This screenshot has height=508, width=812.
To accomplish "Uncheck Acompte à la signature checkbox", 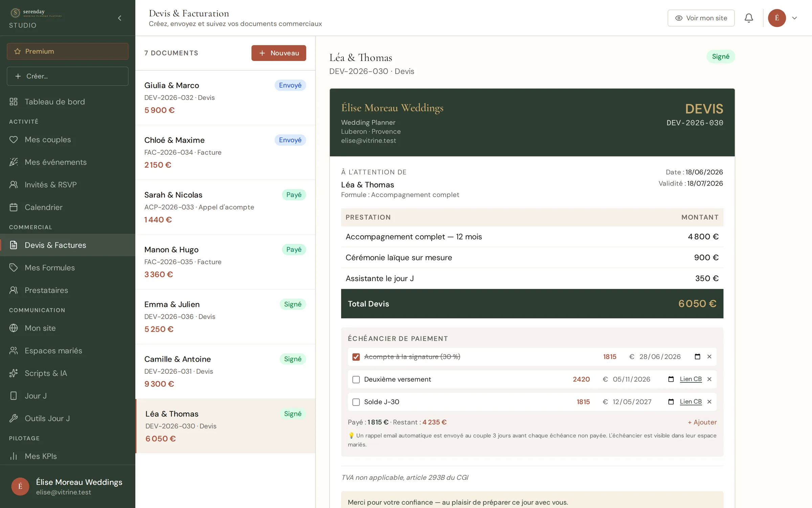I will click(x=356, y=357).
